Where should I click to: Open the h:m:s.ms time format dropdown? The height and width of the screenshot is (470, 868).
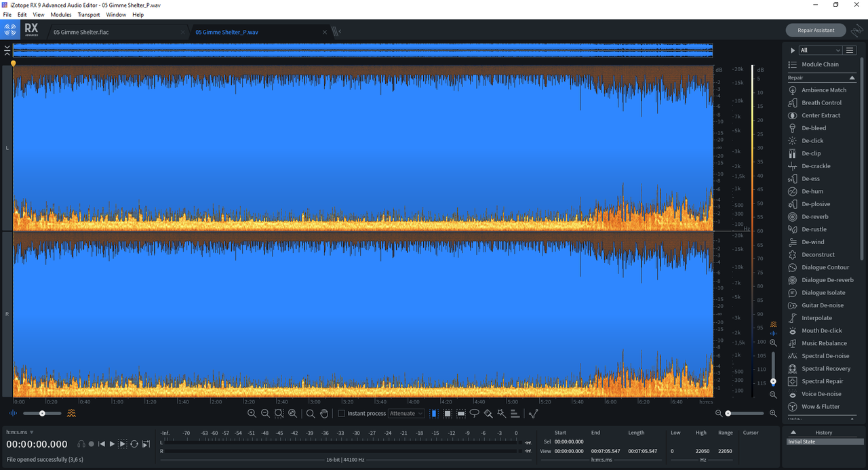(x=20, y=432)
